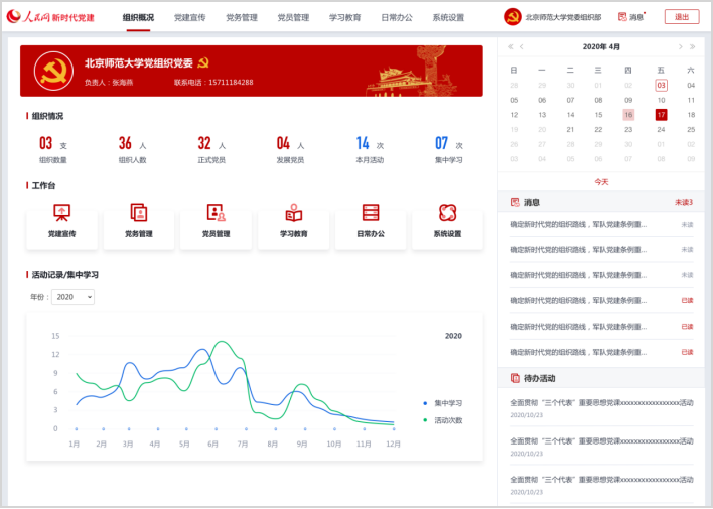Screen dimensions: 713x509
Task: Click the round party emblem on red banner
Action: (x=54, y=71)
